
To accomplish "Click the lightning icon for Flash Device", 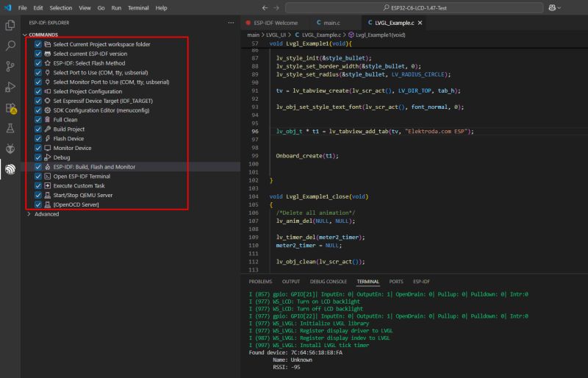I will (48, 138).
